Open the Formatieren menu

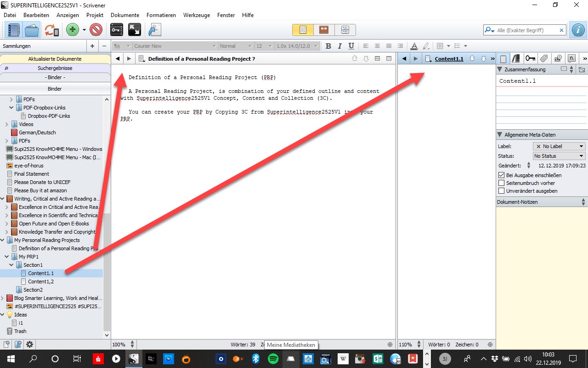pos(161,15)
